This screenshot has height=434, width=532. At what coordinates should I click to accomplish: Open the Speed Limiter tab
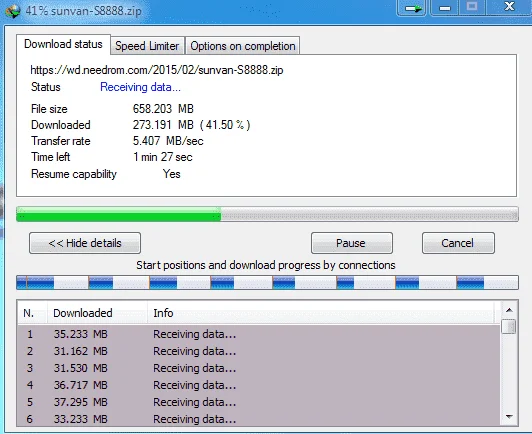[x=147, y=46]
